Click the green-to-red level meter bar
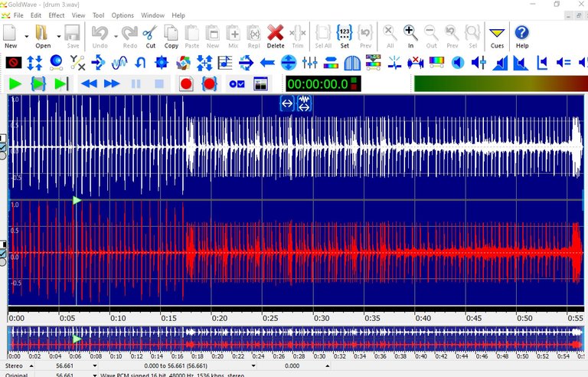Viewport: 588px width, 377px height. click(501, 84)
